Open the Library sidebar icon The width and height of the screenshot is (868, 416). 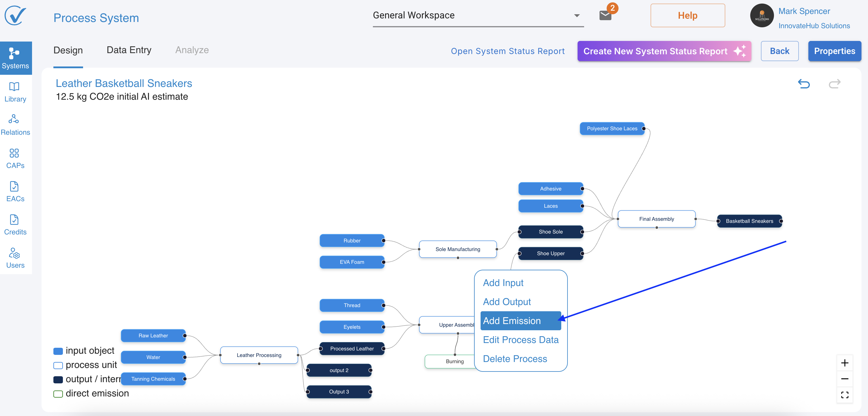[15, 87]
